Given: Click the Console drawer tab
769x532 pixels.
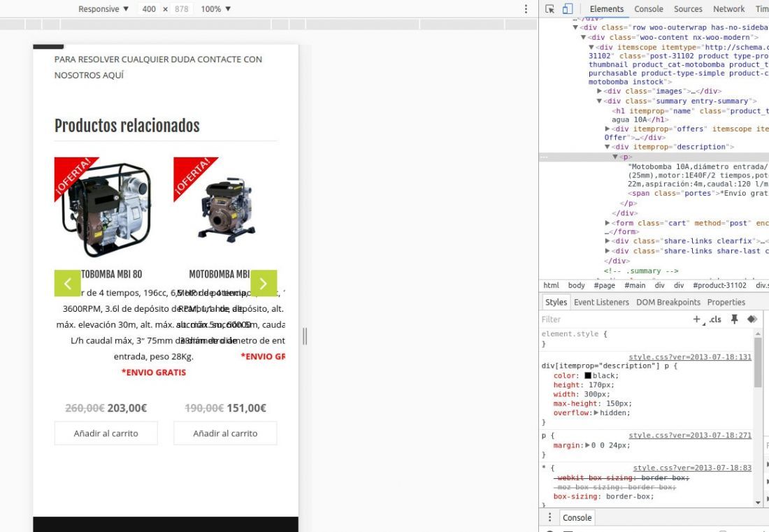Looking at the screenshot, I should coord(577,517).
